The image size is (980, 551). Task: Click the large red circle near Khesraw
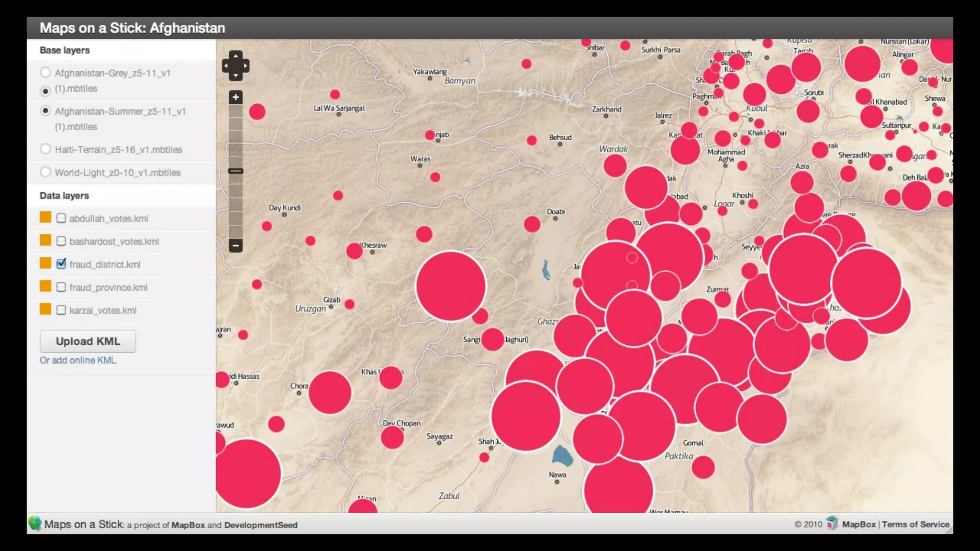click(x=451, y=286)
